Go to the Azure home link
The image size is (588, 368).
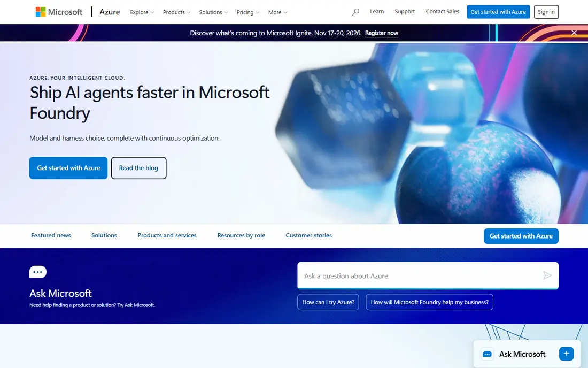click(x=110, y=12)
